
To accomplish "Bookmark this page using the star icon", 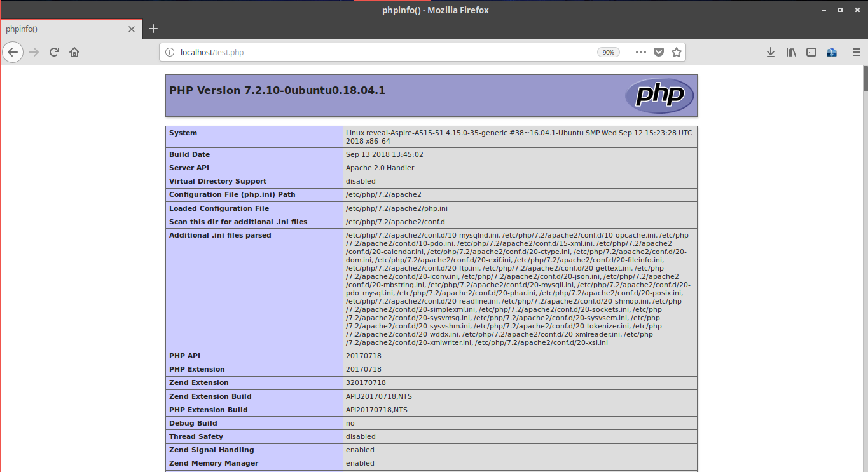I will pyautogui.click(x=676, y=52).
